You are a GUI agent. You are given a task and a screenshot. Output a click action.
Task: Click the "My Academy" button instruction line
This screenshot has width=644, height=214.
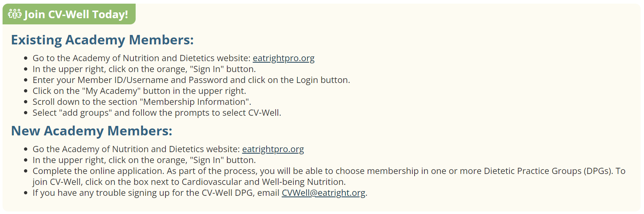[139, 91]
